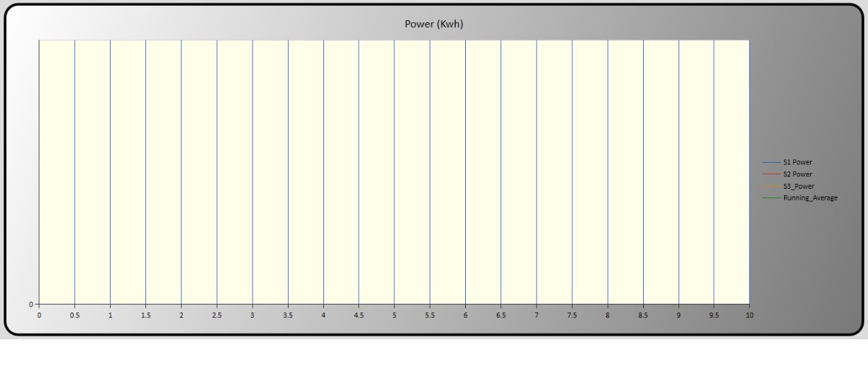This screenshot has height=387, width=868.
Task: Select the S2 Power legend label
Action: click(x=798, y=174)
